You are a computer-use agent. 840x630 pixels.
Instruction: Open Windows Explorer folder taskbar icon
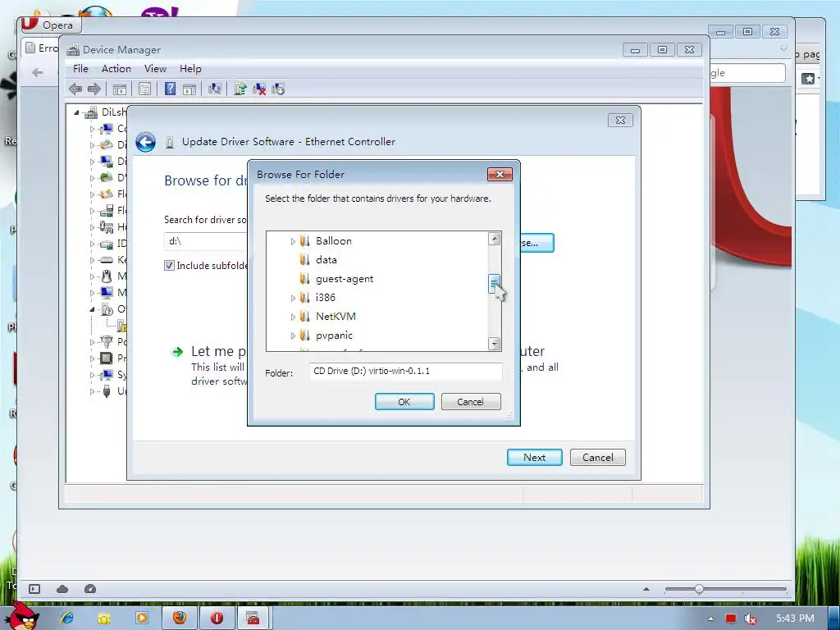click(103, 619)
